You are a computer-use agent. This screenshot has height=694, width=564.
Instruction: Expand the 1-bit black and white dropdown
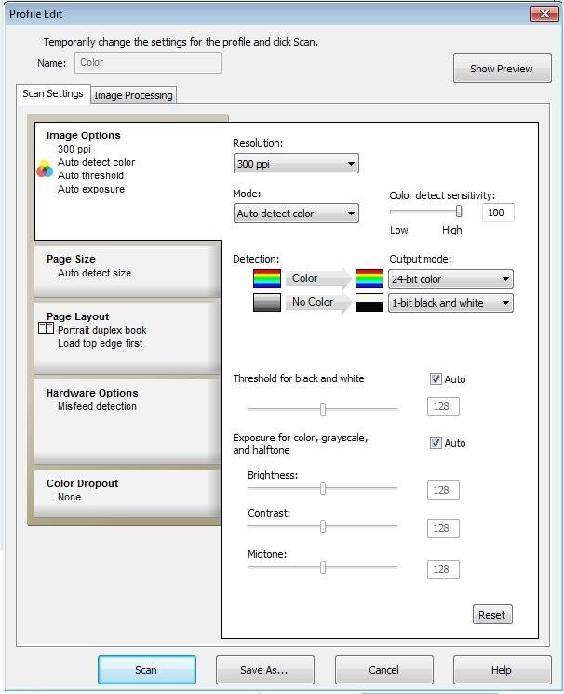(451, 303)
